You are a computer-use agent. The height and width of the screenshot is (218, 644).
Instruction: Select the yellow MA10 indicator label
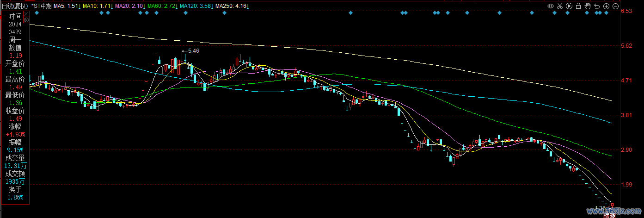coord(98,6)
